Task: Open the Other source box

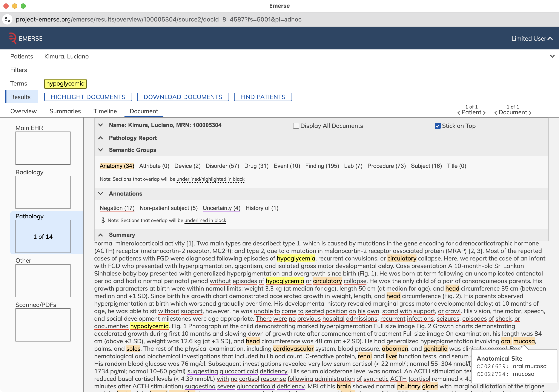Action: (43, 280)
